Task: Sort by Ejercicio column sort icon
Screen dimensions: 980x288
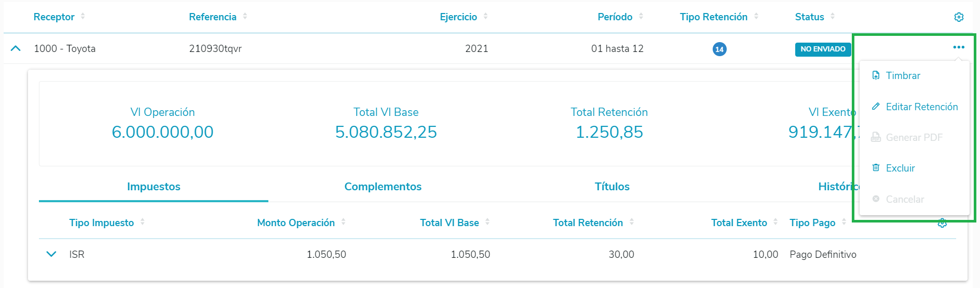Action: pyautogui.click(x=485, y=17)
